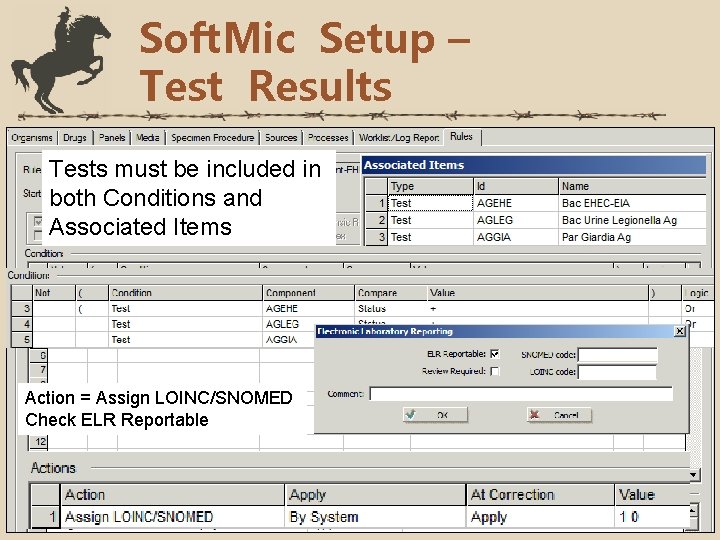Select Associated Items row AGEHE
Image resolution: width=720 pixels, height=540 pixels.
(535, 203)
